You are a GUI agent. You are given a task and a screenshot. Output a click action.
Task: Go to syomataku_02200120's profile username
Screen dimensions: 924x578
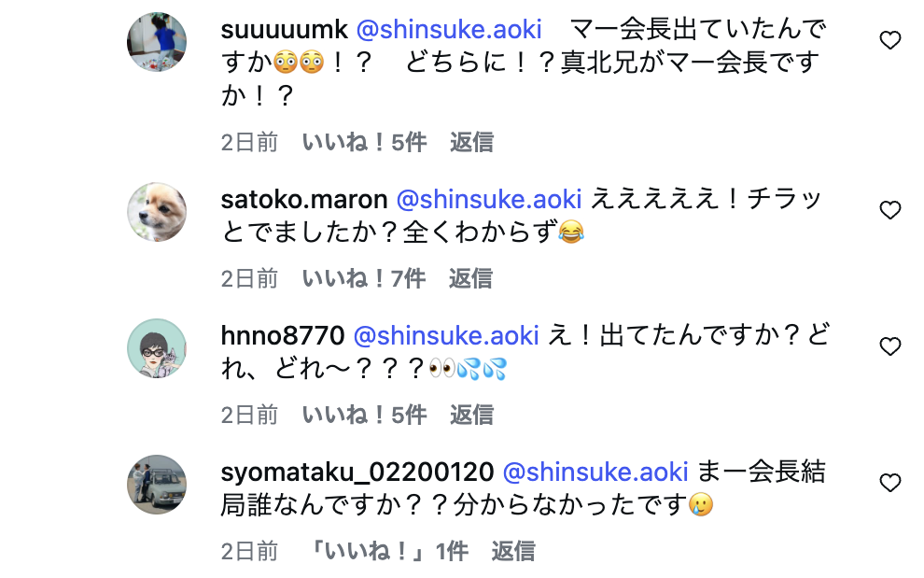coord(357,472)
